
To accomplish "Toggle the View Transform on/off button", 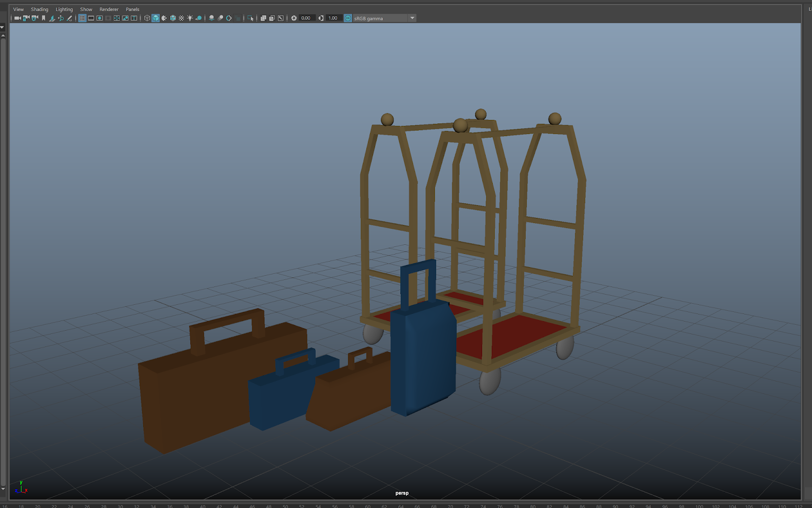I will pos(348,18).
